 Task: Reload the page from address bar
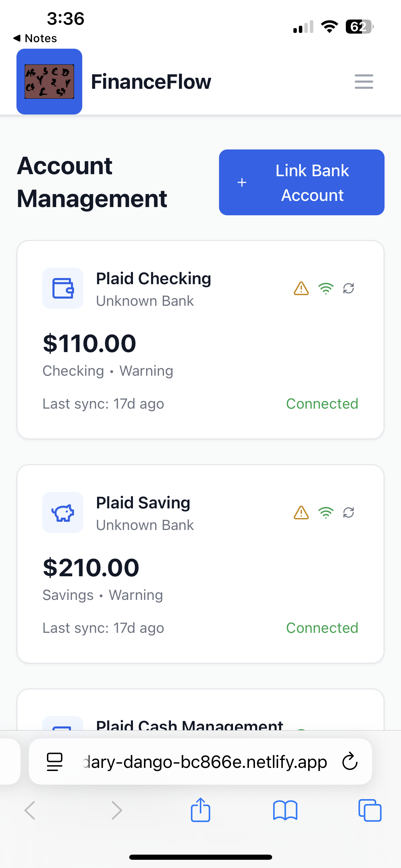(350, 761)
